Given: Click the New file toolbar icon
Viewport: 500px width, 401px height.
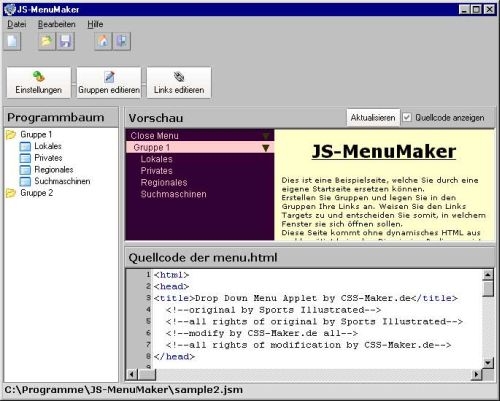Looking at the screenshot, I should [12, 41].
